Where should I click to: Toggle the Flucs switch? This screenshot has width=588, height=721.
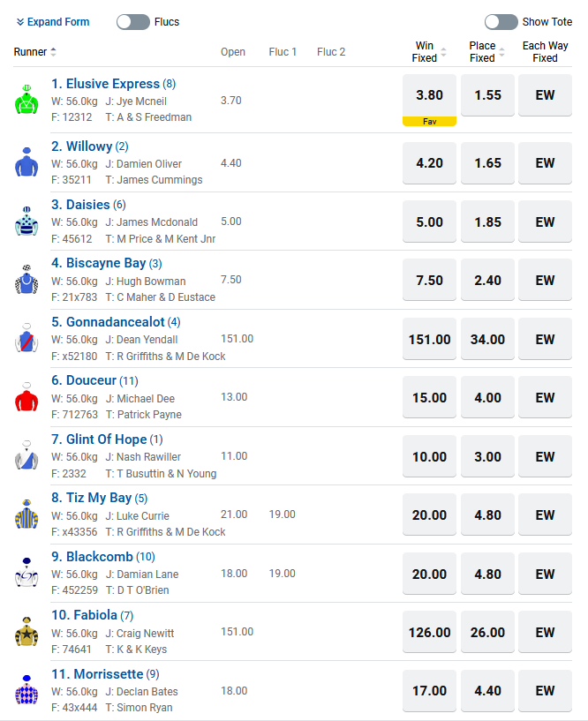(133, 22)
